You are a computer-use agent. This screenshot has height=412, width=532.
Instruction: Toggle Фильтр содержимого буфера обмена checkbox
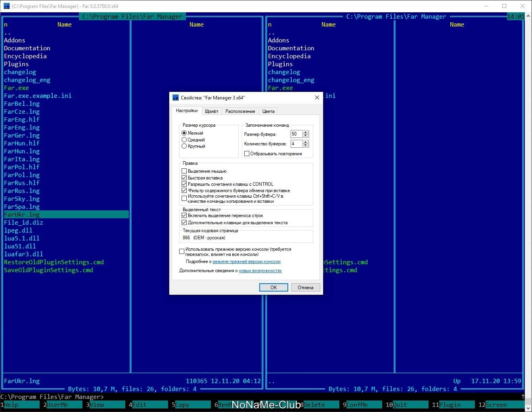click(184, 191)
